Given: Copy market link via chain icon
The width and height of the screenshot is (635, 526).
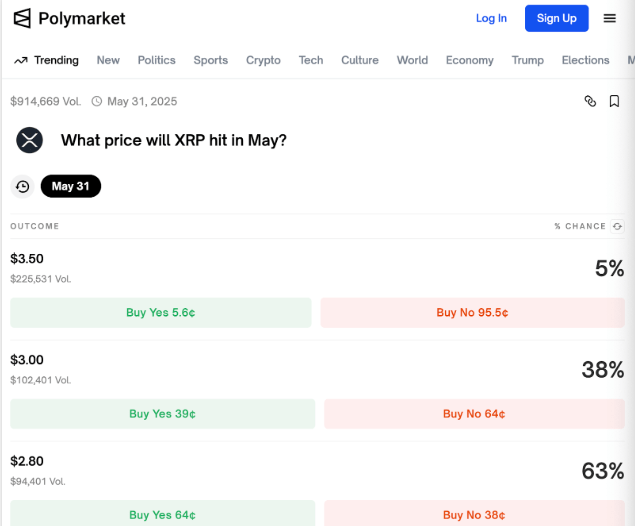Looking at the screenshot, I should [590, 101].
